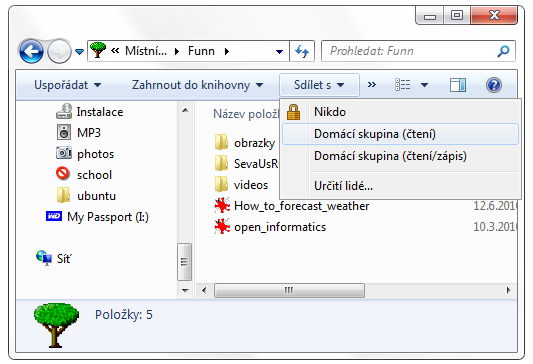Click the obrazky folder icon
Viewport: 533px width, 364px height.
[221, 142]
